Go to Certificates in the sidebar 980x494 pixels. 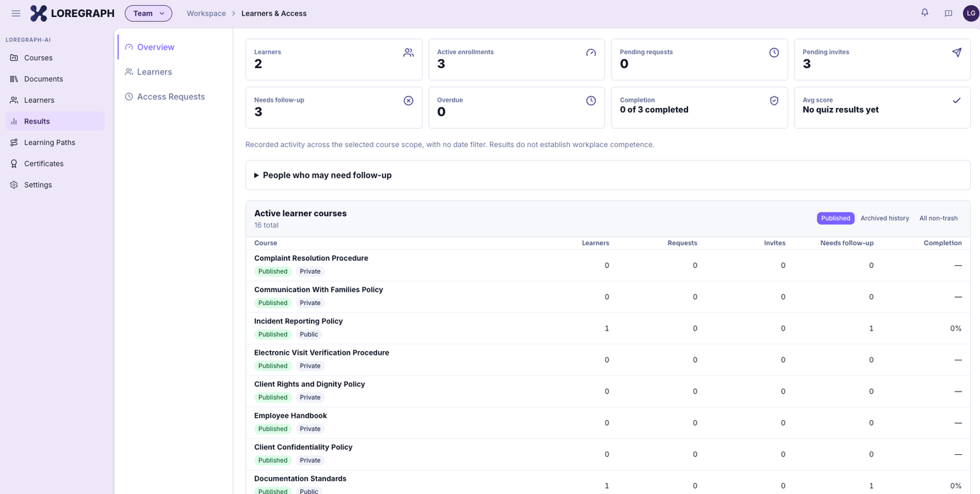click(x=55, y=163)
